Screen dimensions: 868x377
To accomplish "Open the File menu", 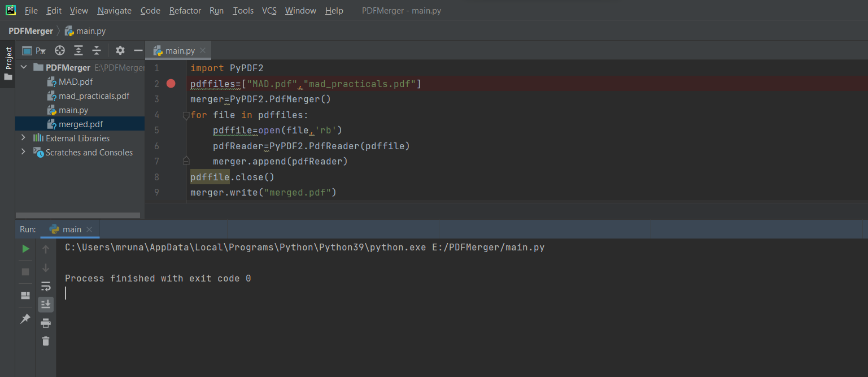I will click(x=31, y=11).
